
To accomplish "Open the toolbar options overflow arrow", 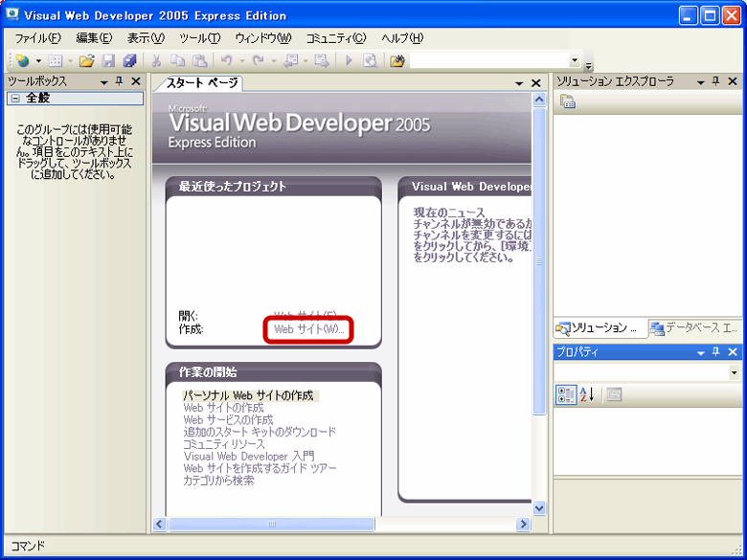I will pyautogui.click(x=589, y=64).
